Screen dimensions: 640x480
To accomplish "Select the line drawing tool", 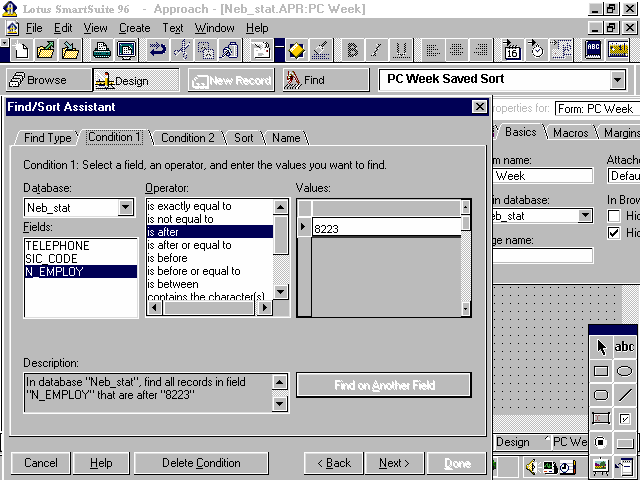I will 624,395.
